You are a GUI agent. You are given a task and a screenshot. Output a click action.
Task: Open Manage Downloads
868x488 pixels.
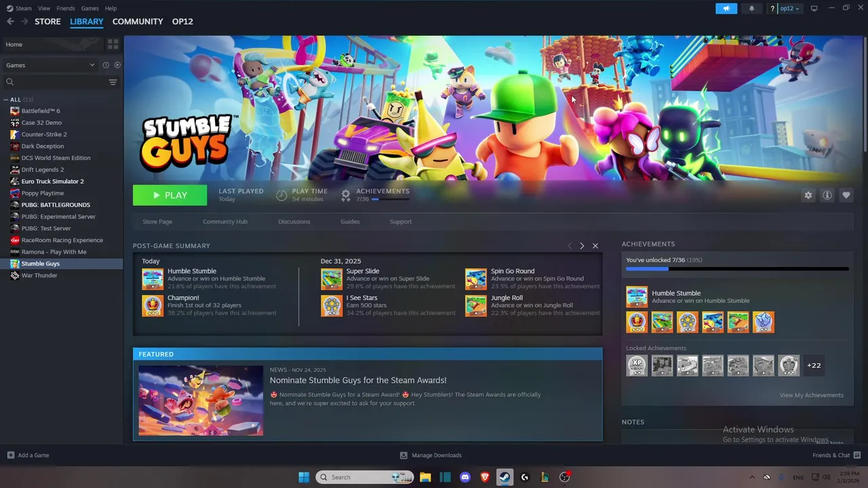click(431, 455)
